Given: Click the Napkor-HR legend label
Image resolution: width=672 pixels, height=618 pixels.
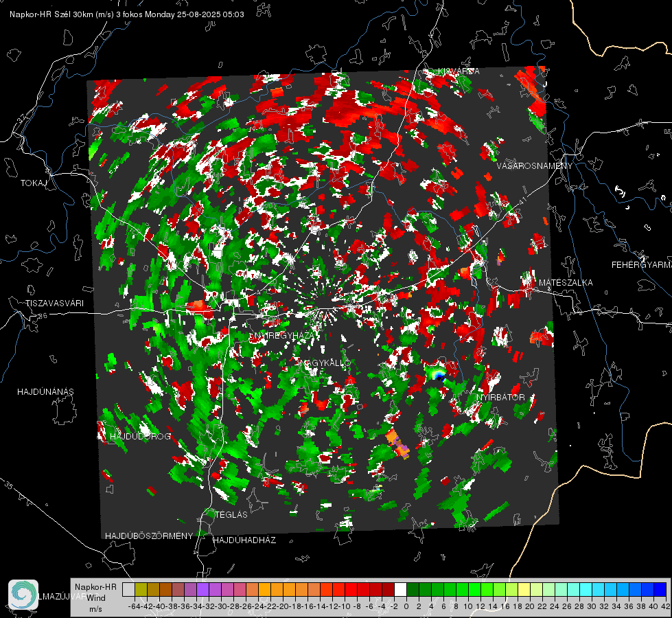Looking at the screenshot, I should click(95, 586).
